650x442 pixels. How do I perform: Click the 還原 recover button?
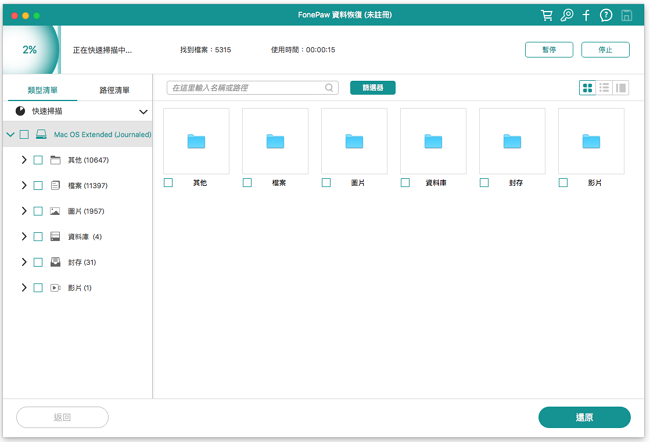point(585,417)
